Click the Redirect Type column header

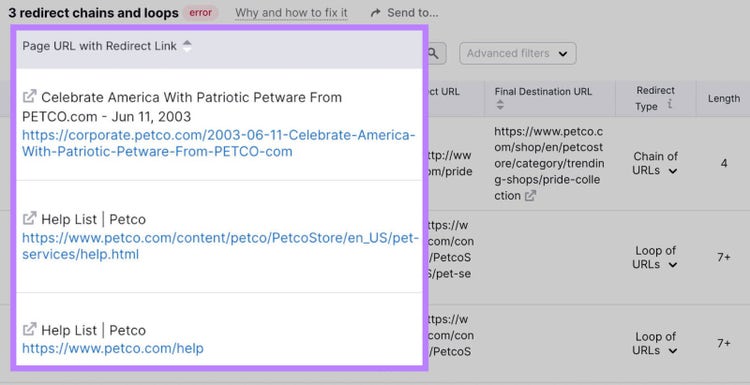655,98
